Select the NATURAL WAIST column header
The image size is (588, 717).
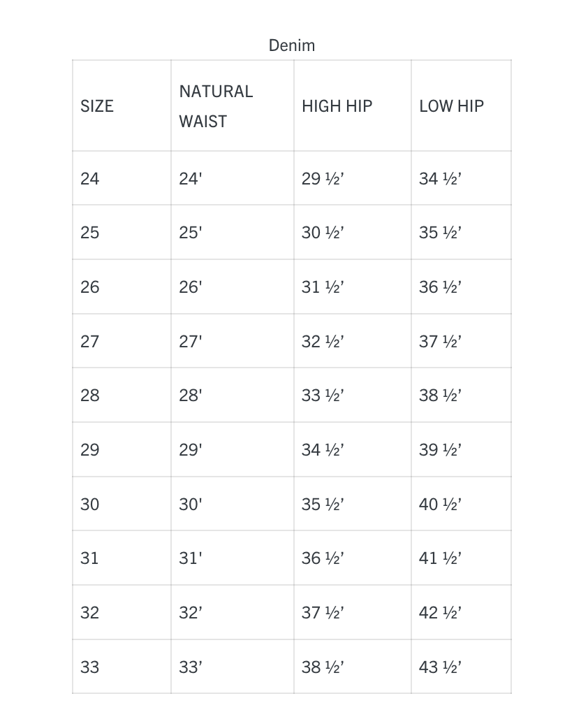(216, 106)
